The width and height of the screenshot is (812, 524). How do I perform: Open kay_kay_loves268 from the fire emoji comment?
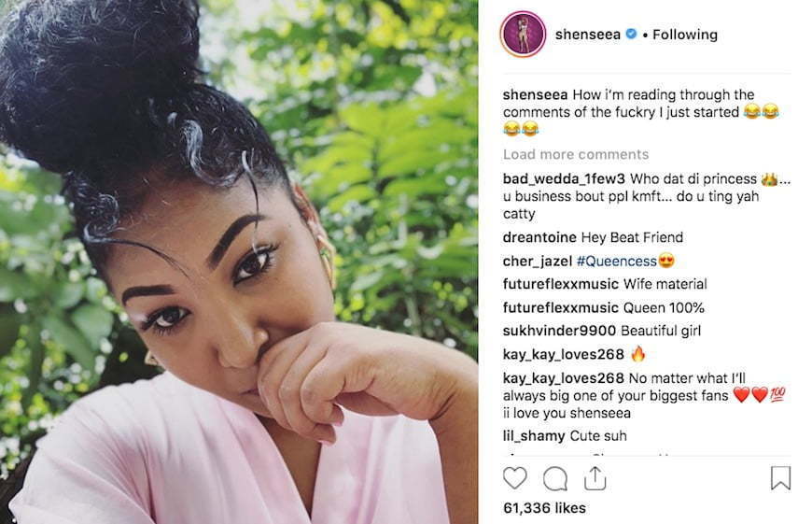[564, 355]
